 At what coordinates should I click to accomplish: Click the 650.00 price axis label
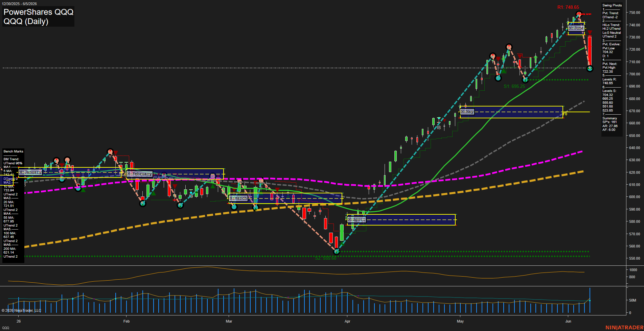point(635,136)
